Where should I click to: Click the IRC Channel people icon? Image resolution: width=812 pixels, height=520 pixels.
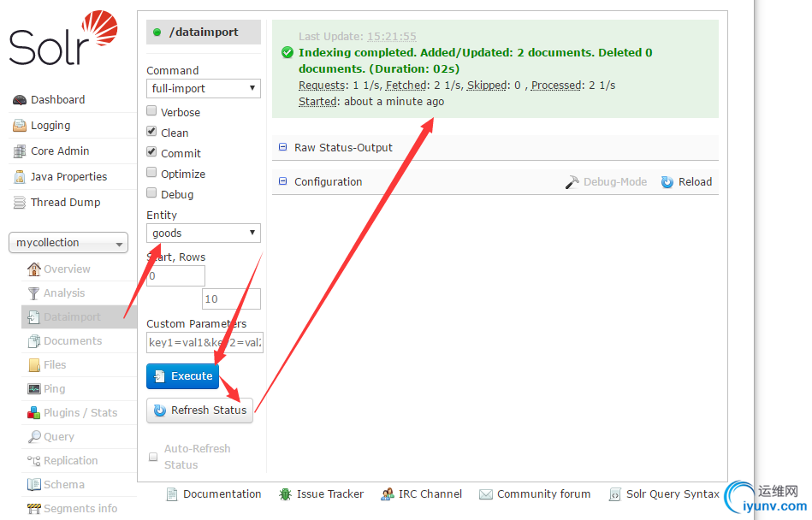pos(388,494)
